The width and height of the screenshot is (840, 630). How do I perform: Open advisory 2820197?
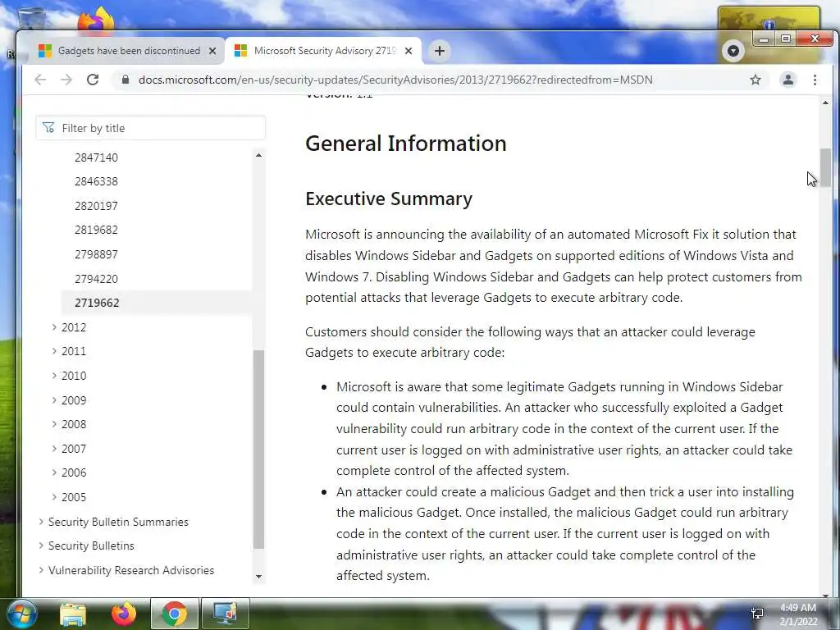(x=97, y=206)
